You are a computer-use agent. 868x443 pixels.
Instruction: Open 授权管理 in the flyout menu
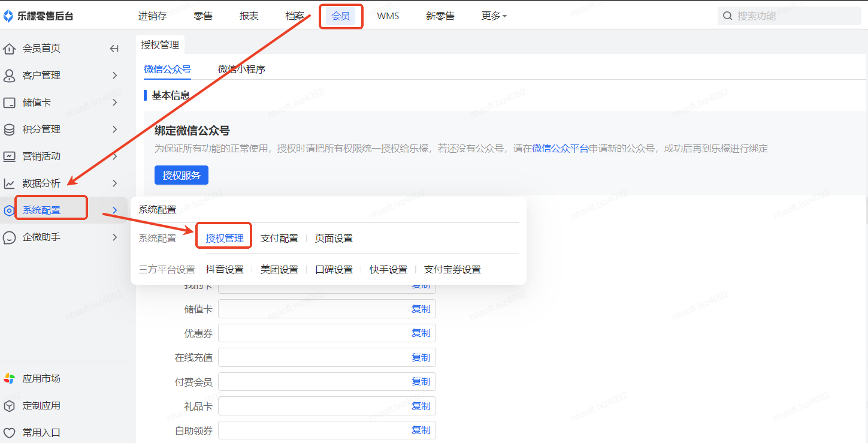[x=225, y=238]
